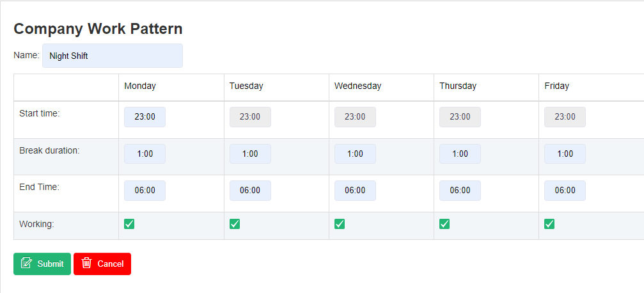Click the edit icon on Submit button
This screenshot has height=293, width=644.
point(26,263)
